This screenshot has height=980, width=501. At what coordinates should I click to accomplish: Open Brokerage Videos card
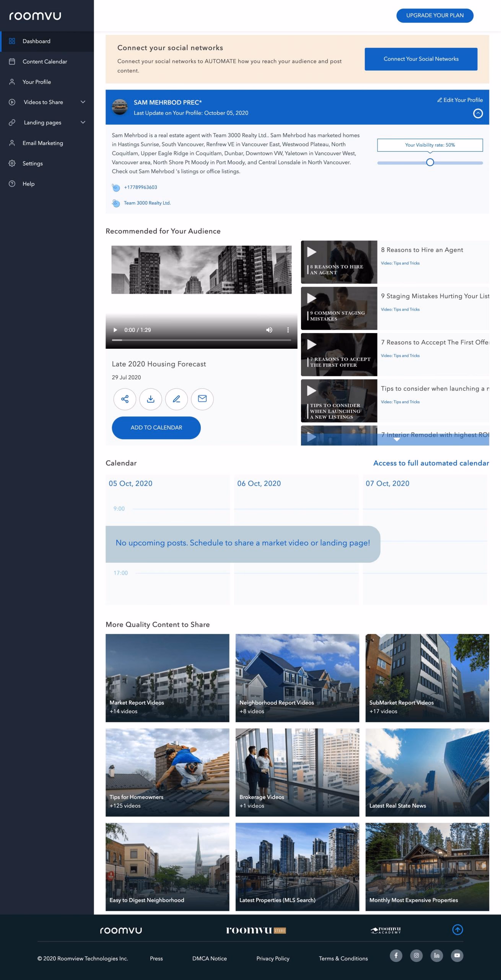point(297,773)
